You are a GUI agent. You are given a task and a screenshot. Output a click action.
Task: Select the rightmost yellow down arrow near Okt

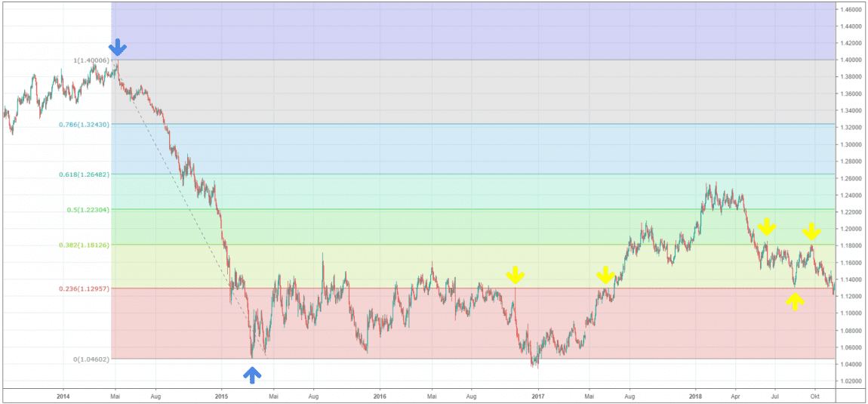811,231
